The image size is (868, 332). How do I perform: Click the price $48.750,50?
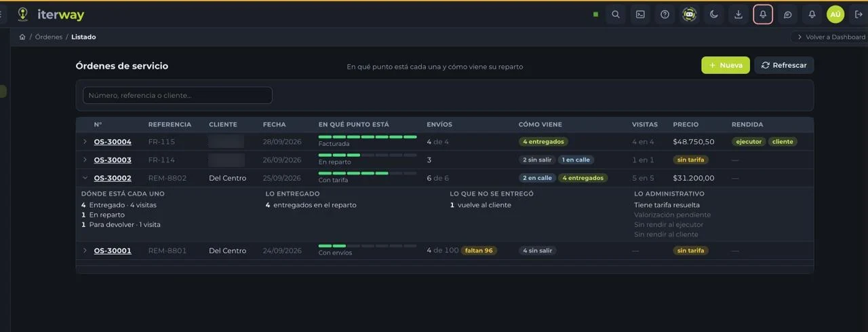[x=694, y=142]
